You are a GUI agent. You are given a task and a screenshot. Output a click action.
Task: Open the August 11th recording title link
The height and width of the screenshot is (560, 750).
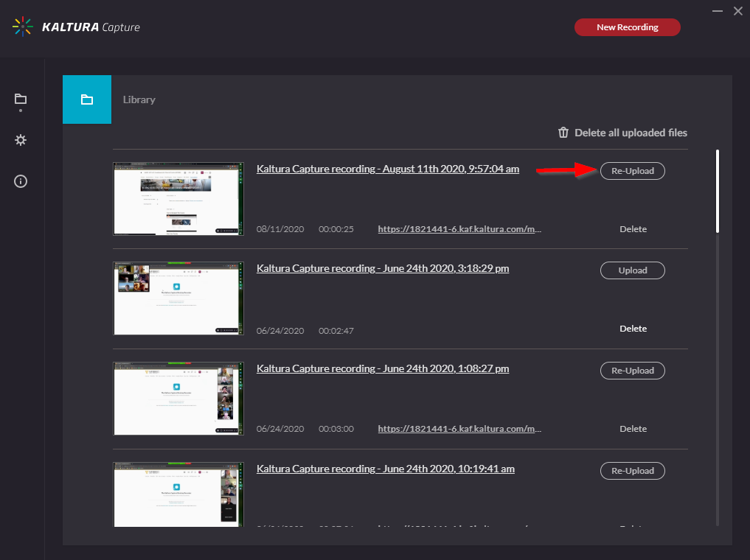387,169
